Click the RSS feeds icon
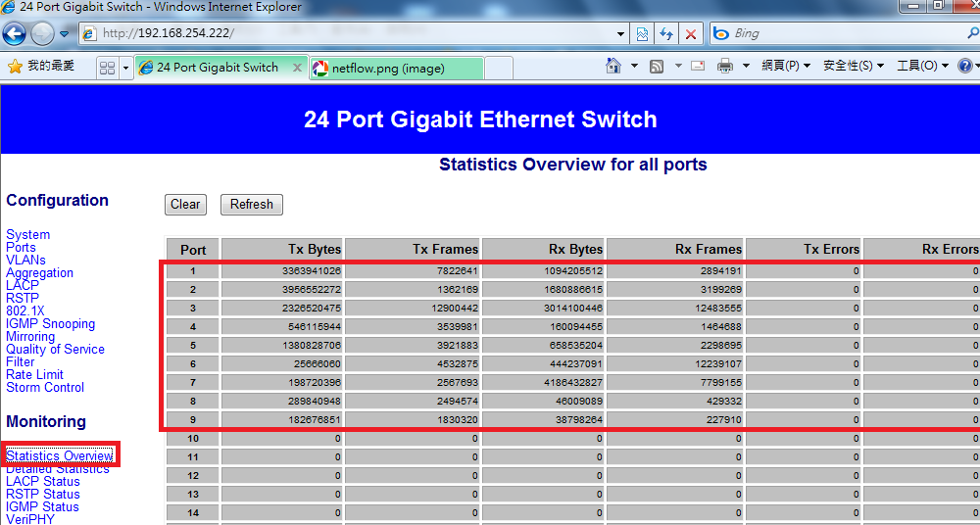This screenshot has width=980, height=525. click(657, 67)
